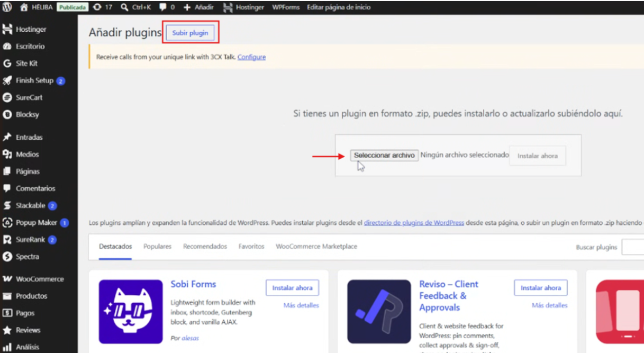Open Reviso Client Feedback & Approvals title
This screenshot has width=644, height=353.
449,296
